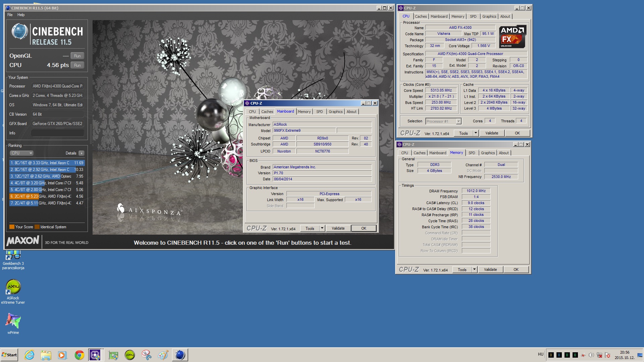Select ranking row 3 AMD Opteron 7.95
The image size is (644, 362).
[47, 176]
